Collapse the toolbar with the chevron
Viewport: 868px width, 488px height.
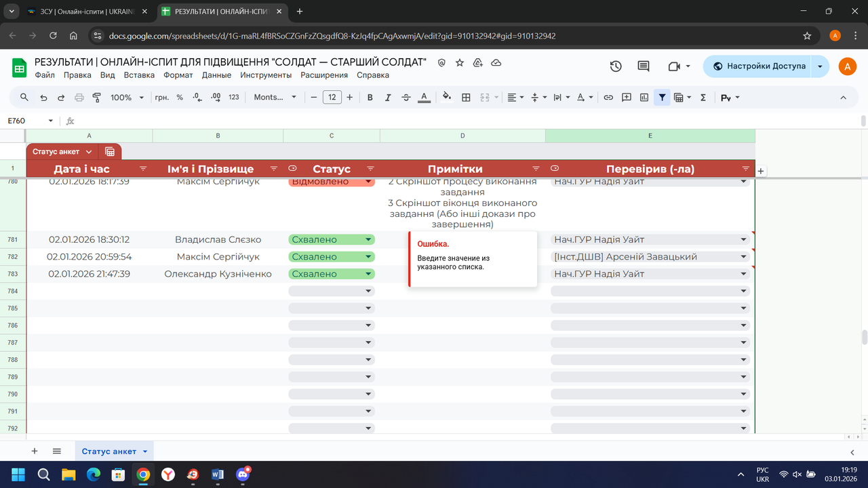[x=844, y=98]
